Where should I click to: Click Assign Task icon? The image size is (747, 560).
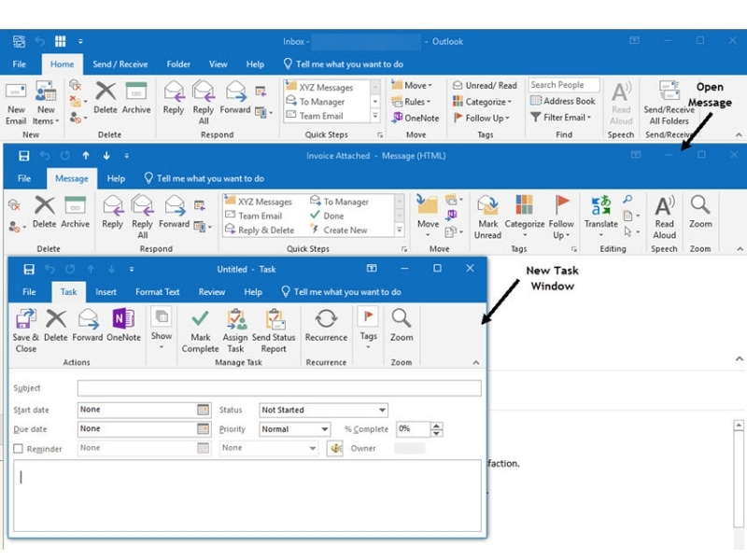235,330
